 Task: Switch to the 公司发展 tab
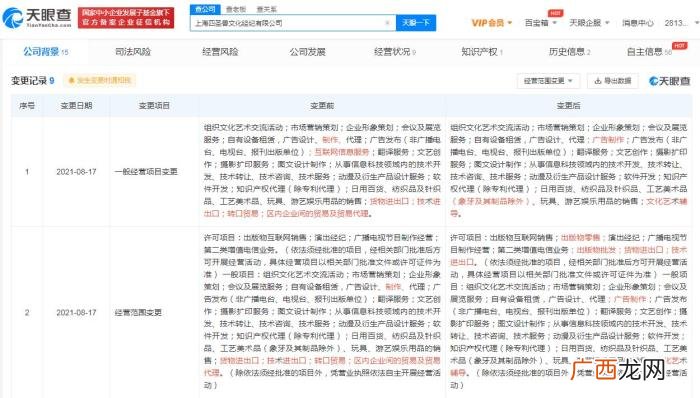[307, 52]
